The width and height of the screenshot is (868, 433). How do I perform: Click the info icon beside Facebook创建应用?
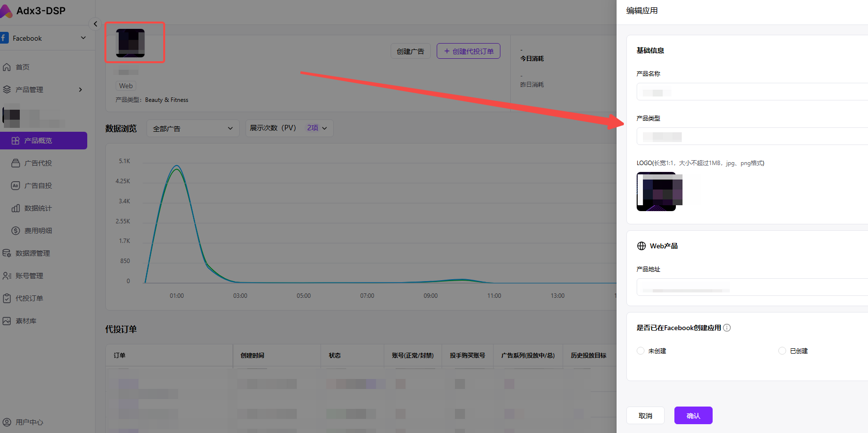pos(727,328)
